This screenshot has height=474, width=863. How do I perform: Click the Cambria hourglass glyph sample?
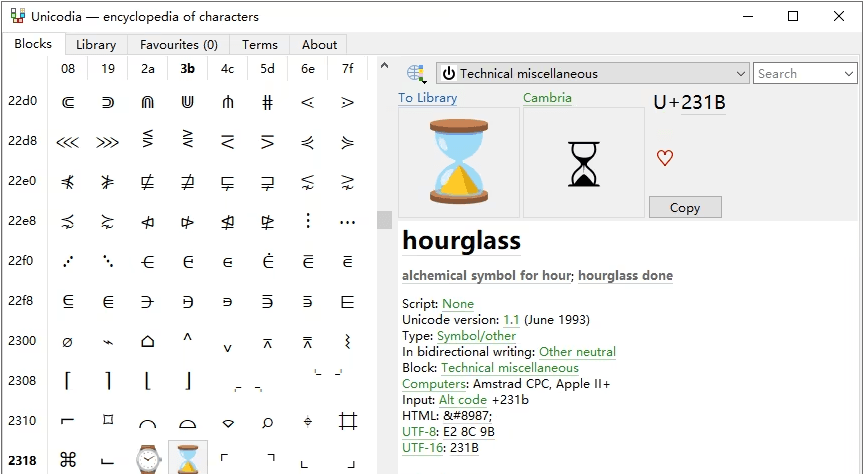click(x=584, y=163)
